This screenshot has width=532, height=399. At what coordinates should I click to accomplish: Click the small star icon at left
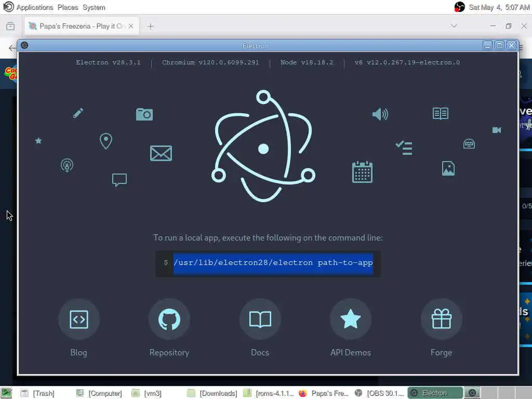pyautogui.click(x=38, y=140)
